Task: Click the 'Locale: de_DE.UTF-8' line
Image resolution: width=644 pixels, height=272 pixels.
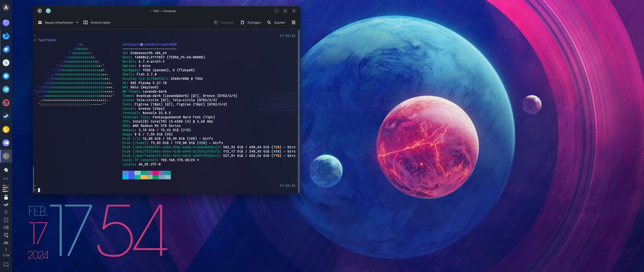Action: pyautogui.click(x=142, y=165)
